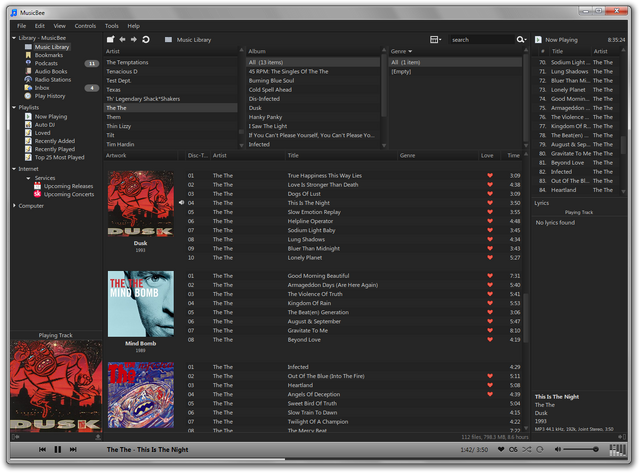Toggle Last.fm scrobbling icon
This screenshot has width=640, height=473.
[513, 449]
